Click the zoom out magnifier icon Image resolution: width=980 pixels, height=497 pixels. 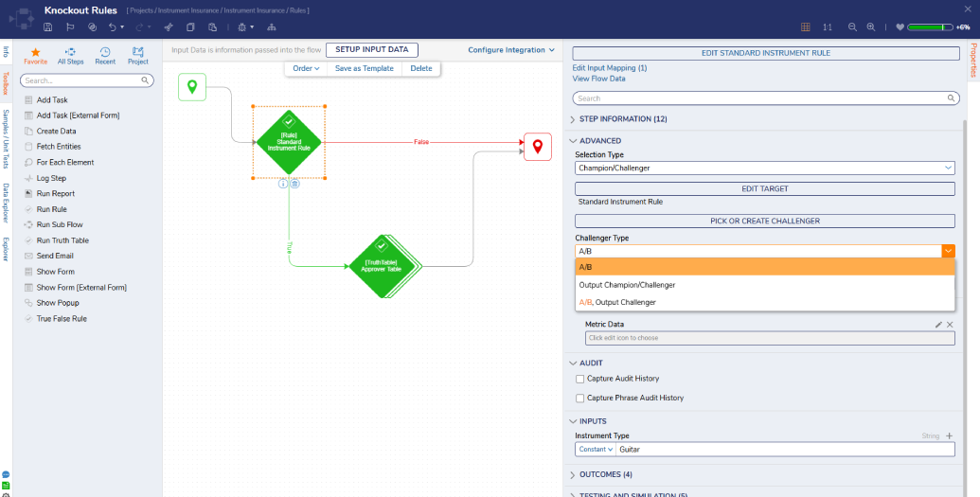point(852,27)
